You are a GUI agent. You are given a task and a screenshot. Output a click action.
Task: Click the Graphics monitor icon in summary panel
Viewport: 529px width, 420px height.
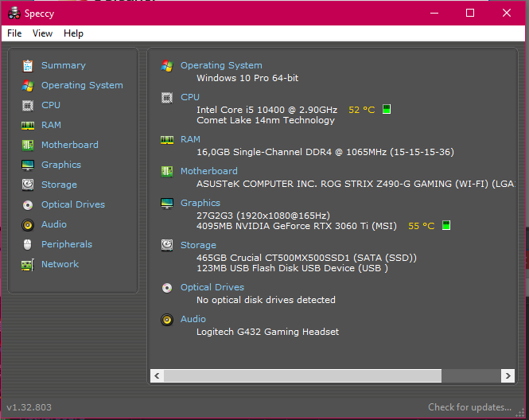point(167,204)
